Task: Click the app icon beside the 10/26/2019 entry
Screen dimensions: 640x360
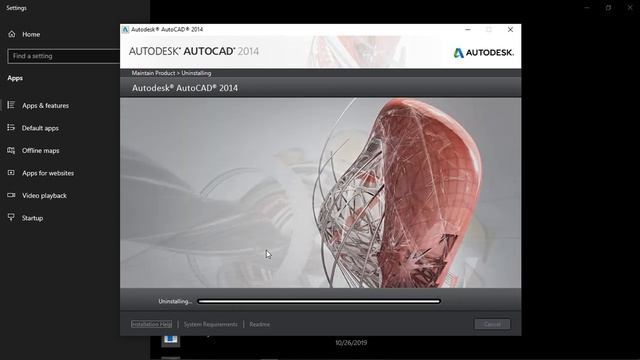Action: point(170,340)
